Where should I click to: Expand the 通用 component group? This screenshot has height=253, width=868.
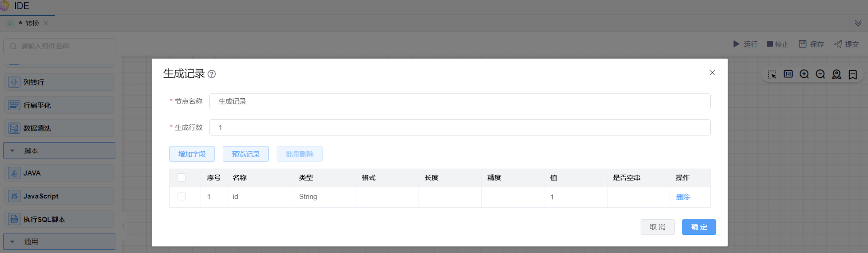pos(13,242)
